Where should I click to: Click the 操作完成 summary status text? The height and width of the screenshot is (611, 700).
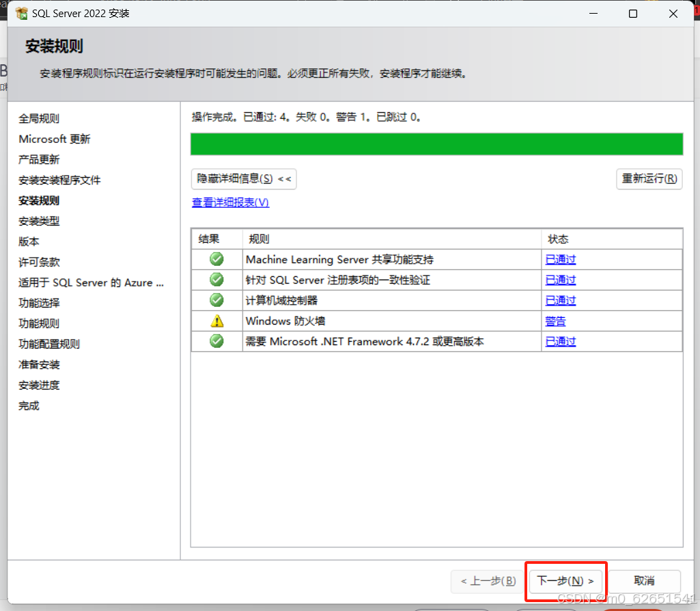306,117
